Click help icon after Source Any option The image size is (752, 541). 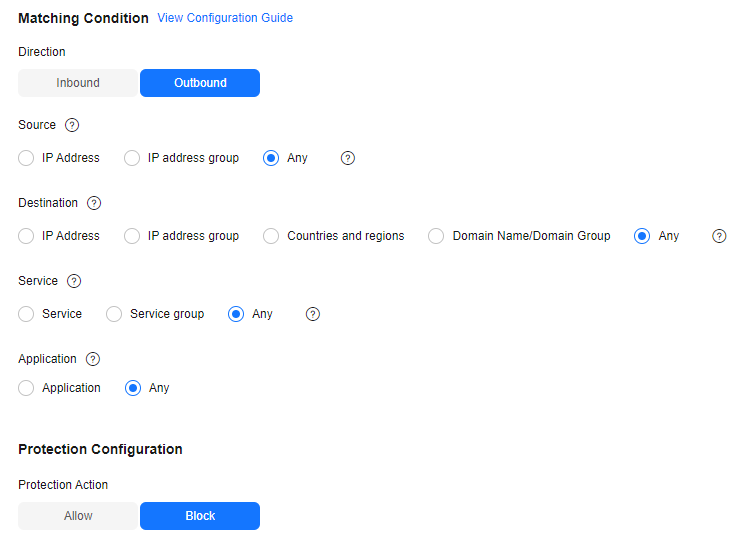pyautogui.click(x=348, y=158)
